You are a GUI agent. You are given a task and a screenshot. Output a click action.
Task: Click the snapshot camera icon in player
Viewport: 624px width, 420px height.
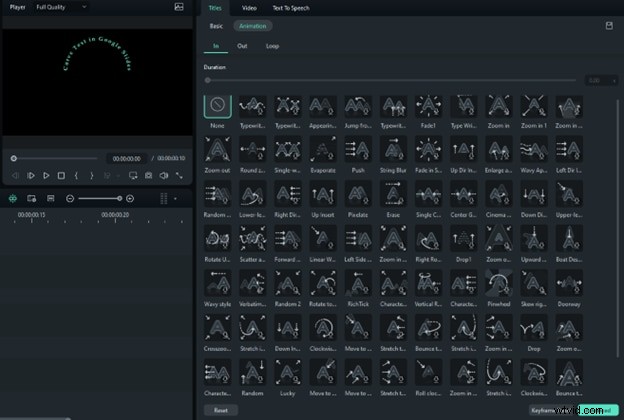coord(148,175)
